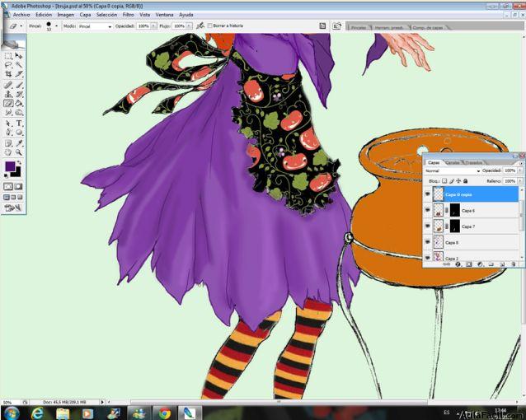Viewport: 526px width, 420px height.
Task: Hide the Capa 6 layer
Action: tap(427, 210)
